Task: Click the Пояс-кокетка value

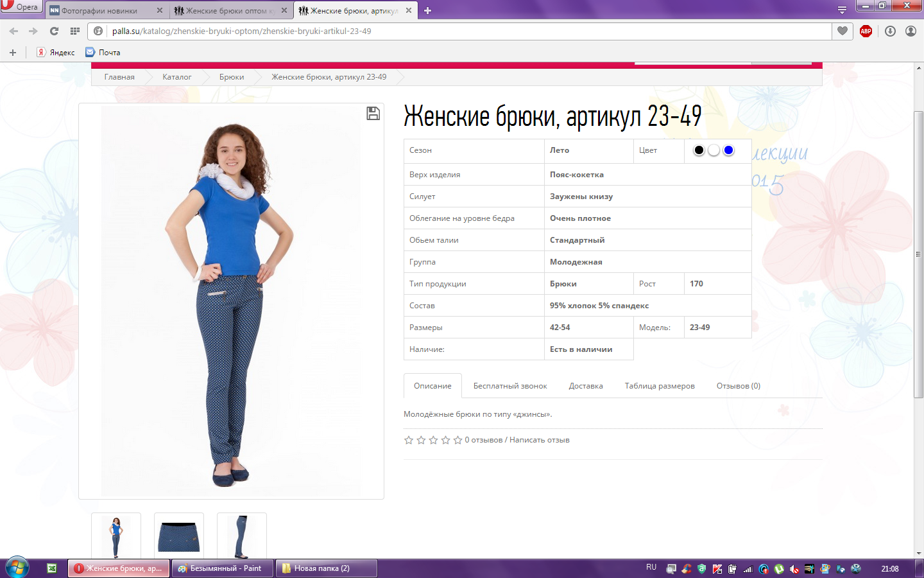Action: (577, 175)
